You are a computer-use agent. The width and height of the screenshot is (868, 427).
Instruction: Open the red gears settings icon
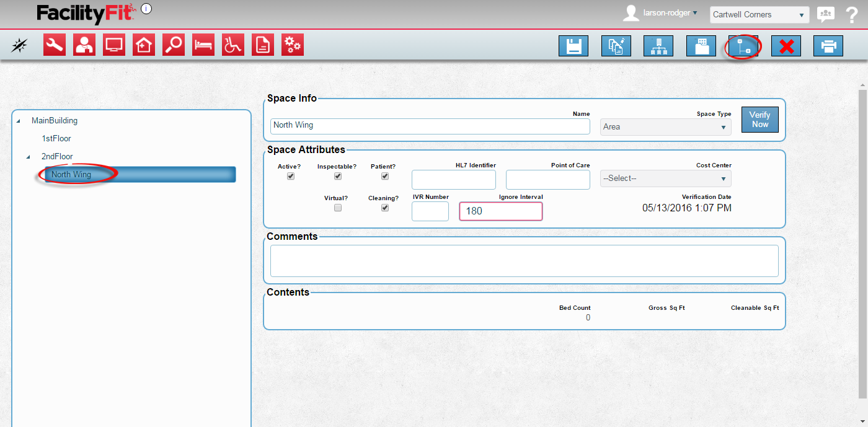pos(293,45)
